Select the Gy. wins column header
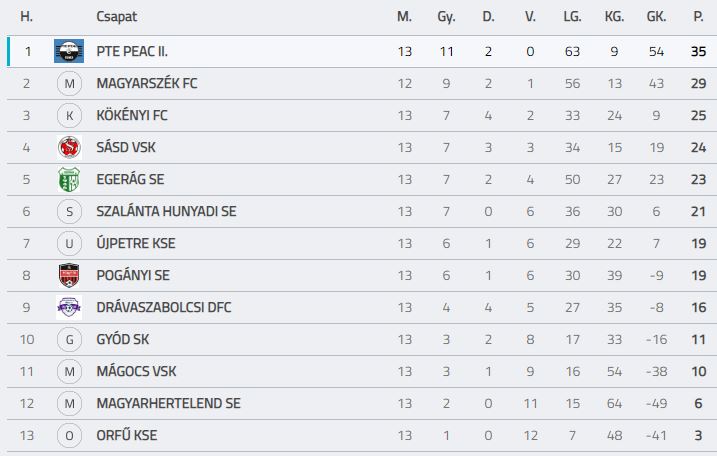The height and width of the screenshot is (456, 717). coord(446,17)
